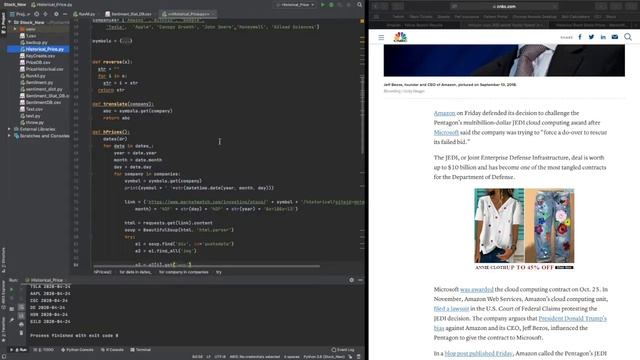The height and width of the screenshot is (360, 640).
Task: Close the active Historical_Price.py editor tab
Action: pos(213,14)
